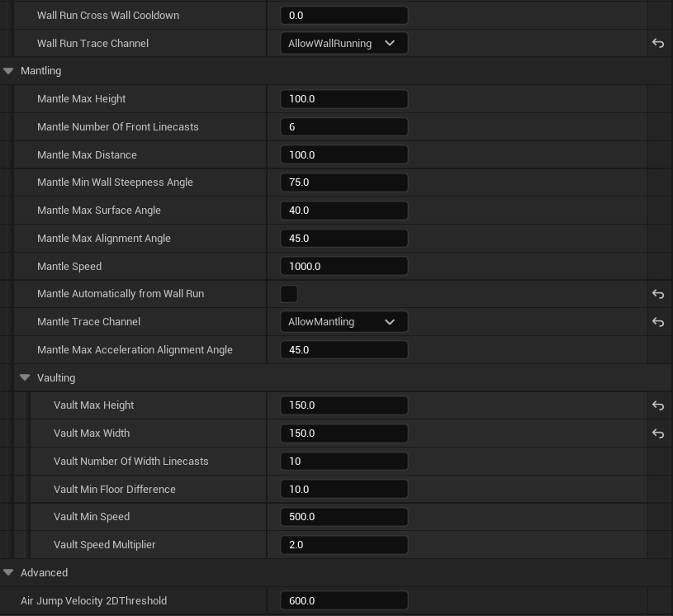Select the Vault Min Speed value field
The image size is (673, 616).
[x=344, y=517]
